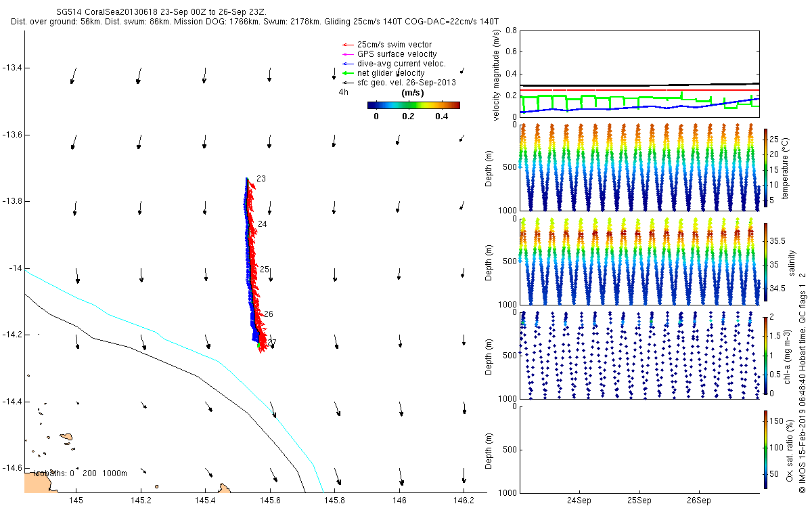Viewport: 812px width, 508px height.
Task: Click the magenta GPS surface velocity arrow
Action: 347,54
